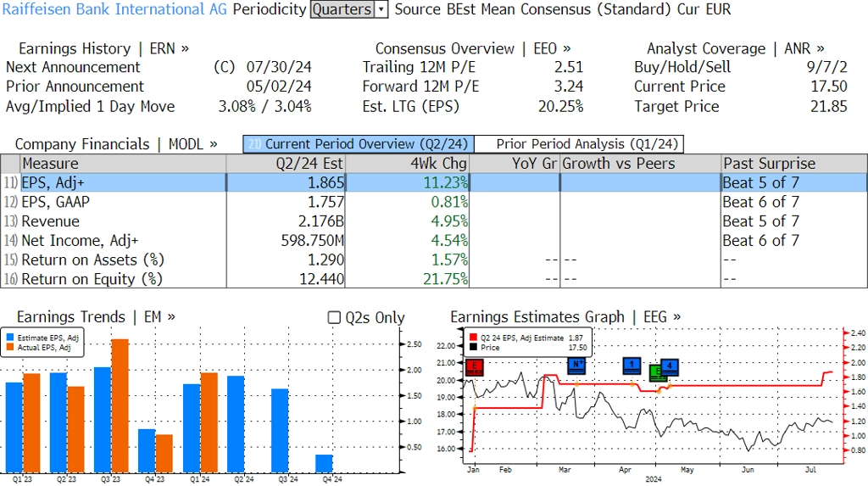
Task: Click the 1.757 EPS GAAP estimate value
Action: click(x=326, y=202)
